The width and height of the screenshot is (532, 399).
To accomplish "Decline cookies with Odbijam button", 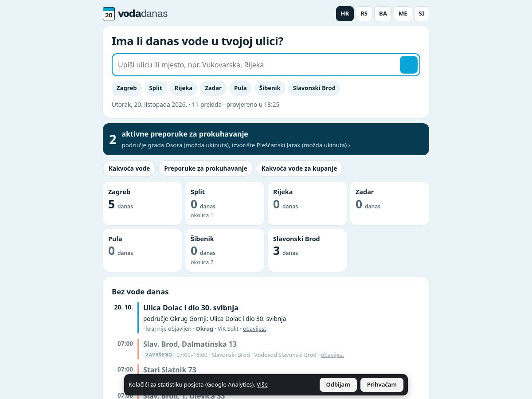I will (338, 385).
